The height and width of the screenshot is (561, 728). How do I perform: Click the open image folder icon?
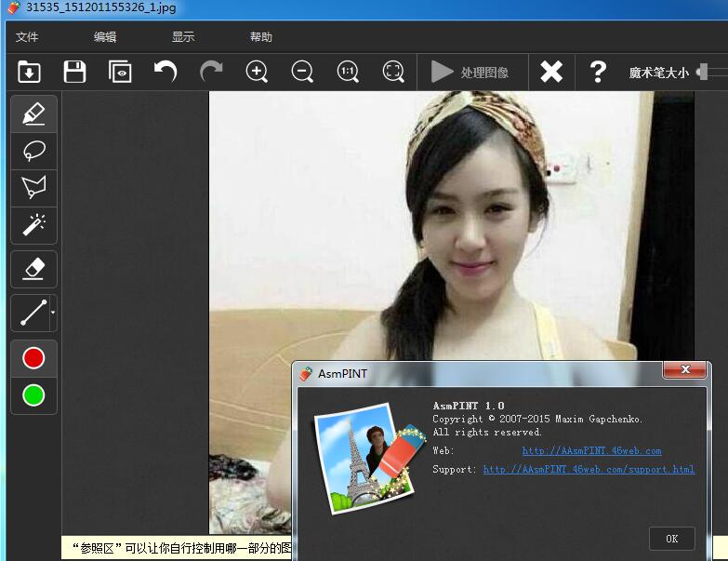point(29,72)
